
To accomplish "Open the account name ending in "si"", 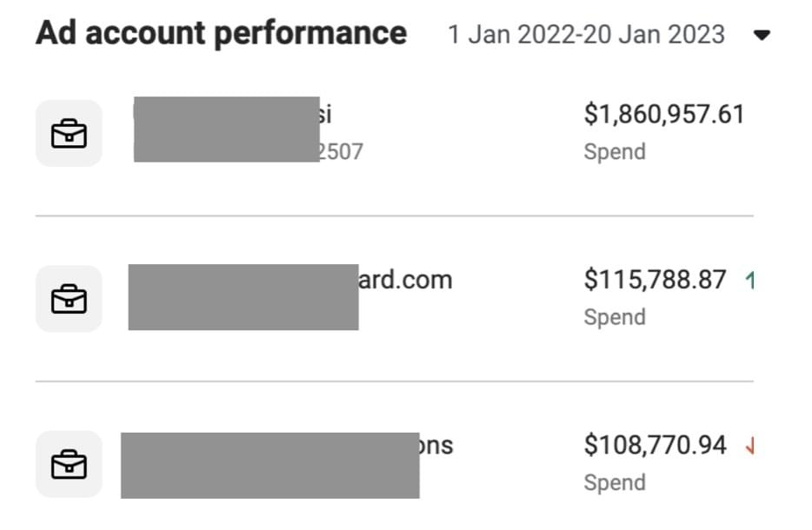I will (x=326, y=114).
